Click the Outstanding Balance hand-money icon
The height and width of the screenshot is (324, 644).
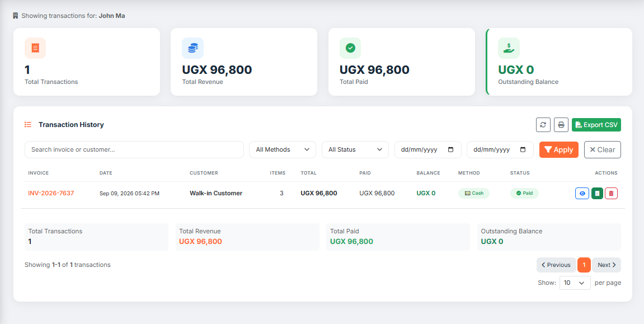pyautogui.click(x=509, y=48)
